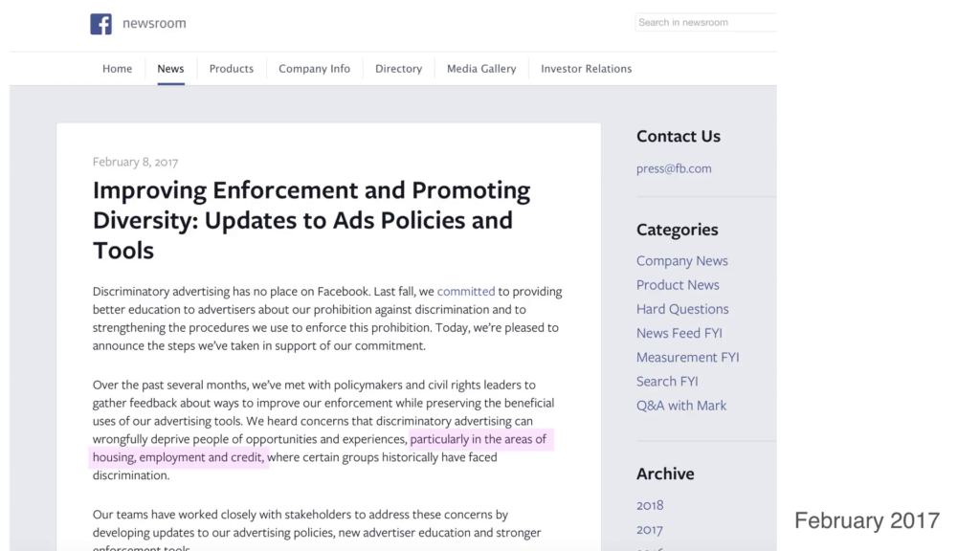Screen dimensions: 980x551
Task: Focus the Search in newsroom field
Action: coord(706,23)
